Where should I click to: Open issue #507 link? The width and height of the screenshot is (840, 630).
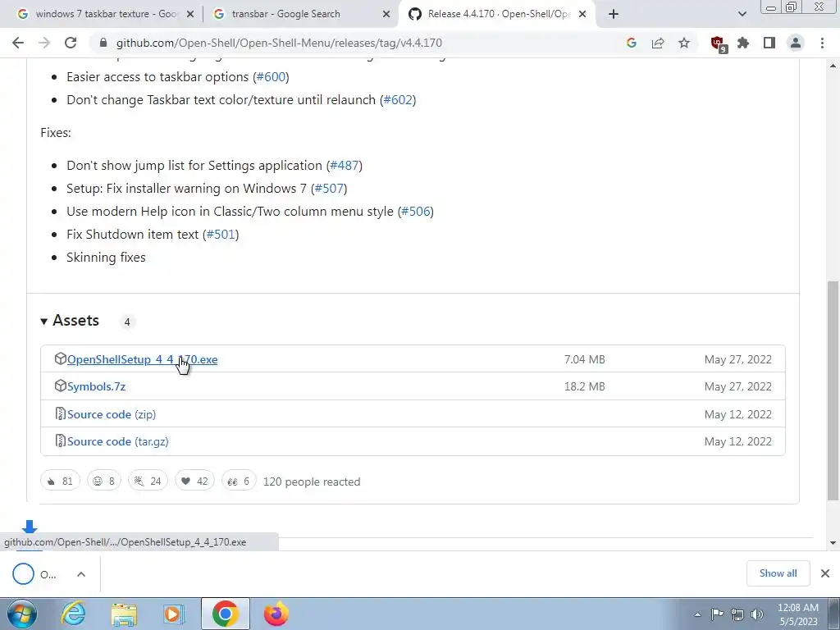[x=329, y=188]
